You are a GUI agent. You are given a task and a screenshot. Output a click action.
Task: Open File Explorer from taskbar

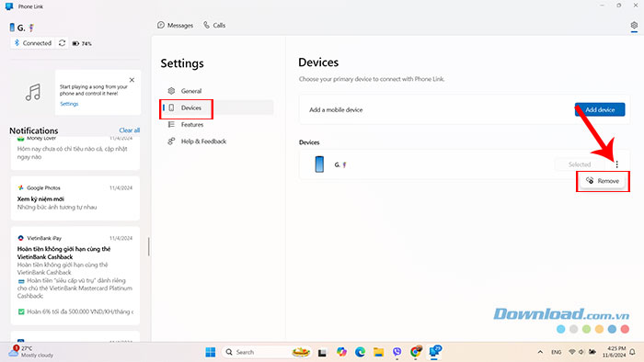(x=379, y=352)
